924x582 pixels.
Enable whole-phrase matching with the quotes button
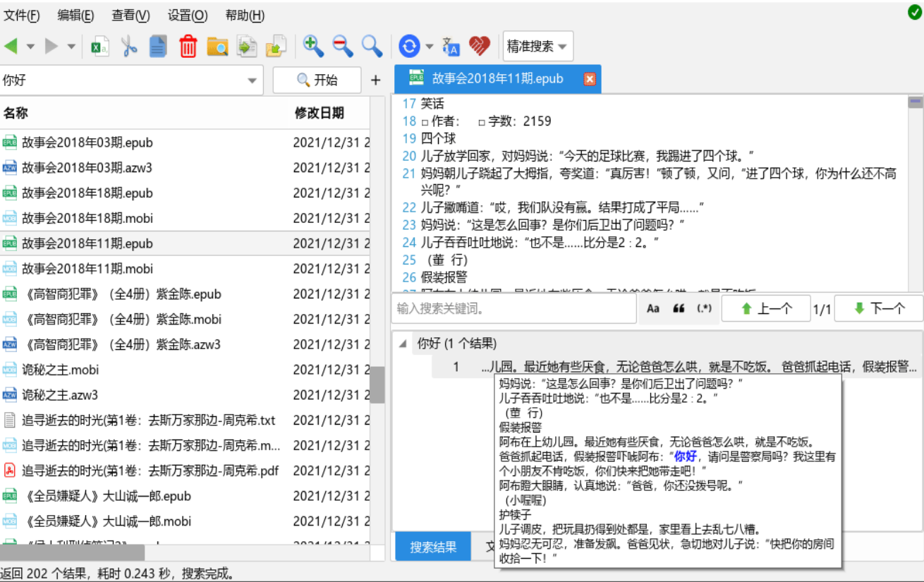(679, 308)
